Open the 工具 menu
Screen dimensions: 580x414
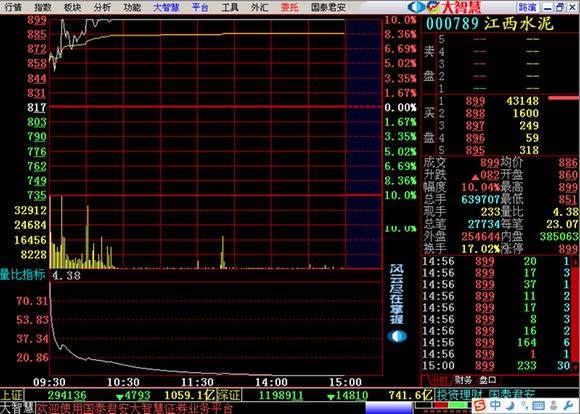(x=230, y=7)
